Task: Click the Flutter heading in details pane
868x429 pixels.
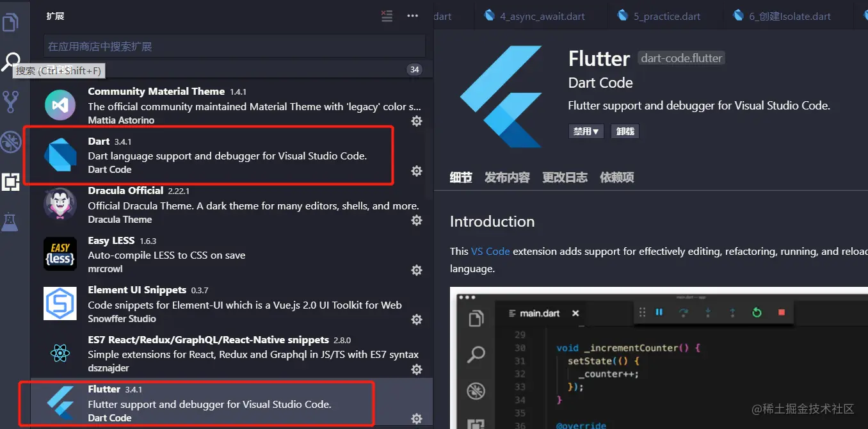Action: pos(599,59)
